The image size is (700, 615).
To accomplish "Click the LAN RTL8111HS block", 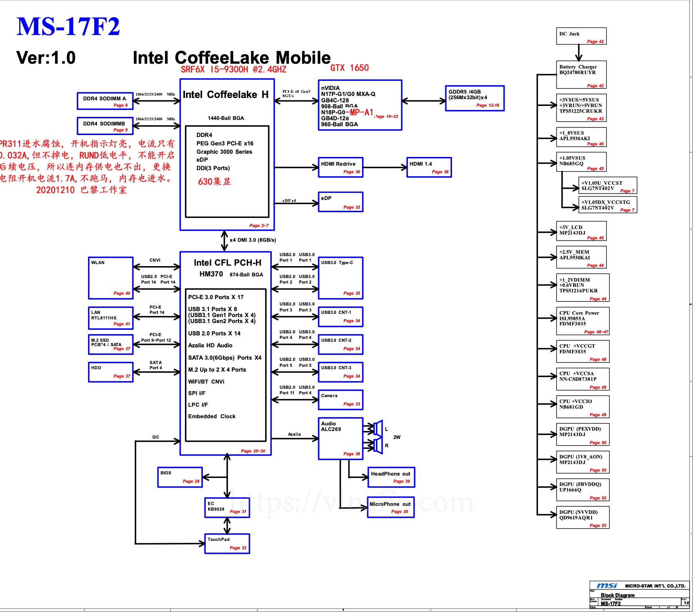I will pos(111,318).
